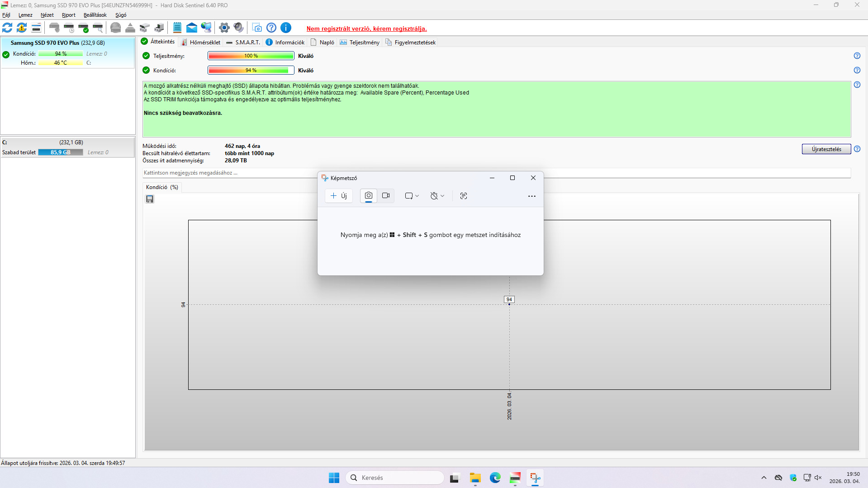This screenshot has width=868, height=488.
Task: Click the 94 data point on chart
Action: (509, 304)
